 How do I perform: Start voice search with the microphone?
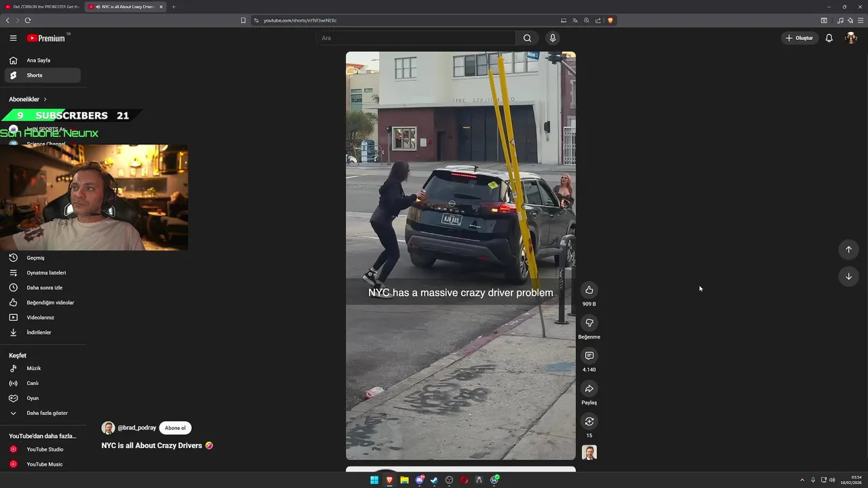click(553, 38)
